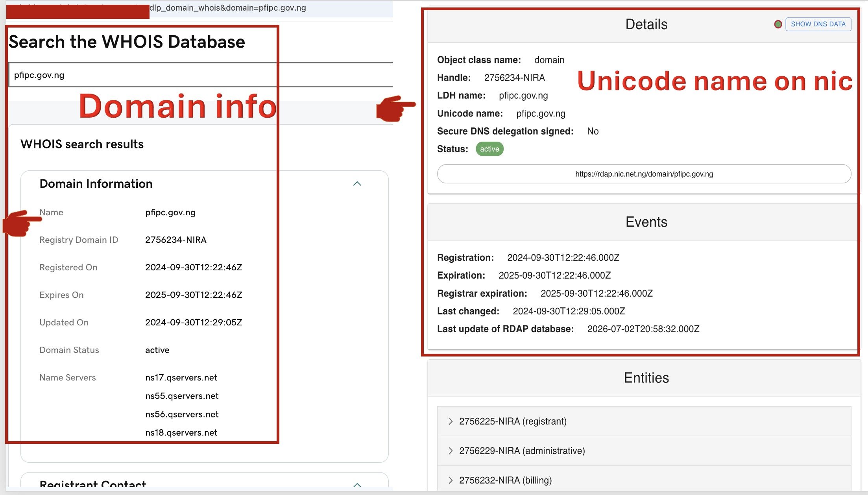The width and height of the screenshot is (868, 495).
Task: Expand the 2756229-NIRA (administrative) entity
Action: [x=644, y=451]
